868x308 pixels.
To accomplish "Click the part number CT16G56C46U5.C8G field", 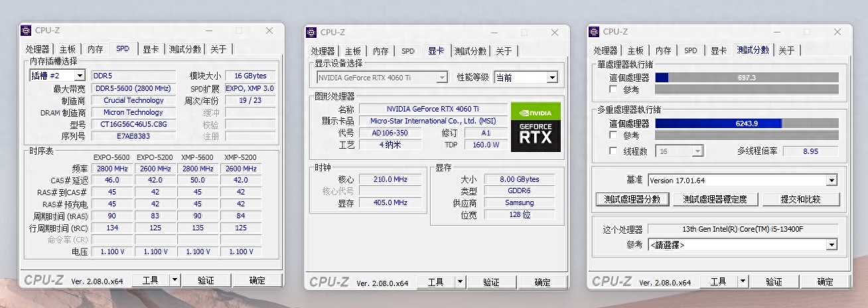I will [133, 124].
